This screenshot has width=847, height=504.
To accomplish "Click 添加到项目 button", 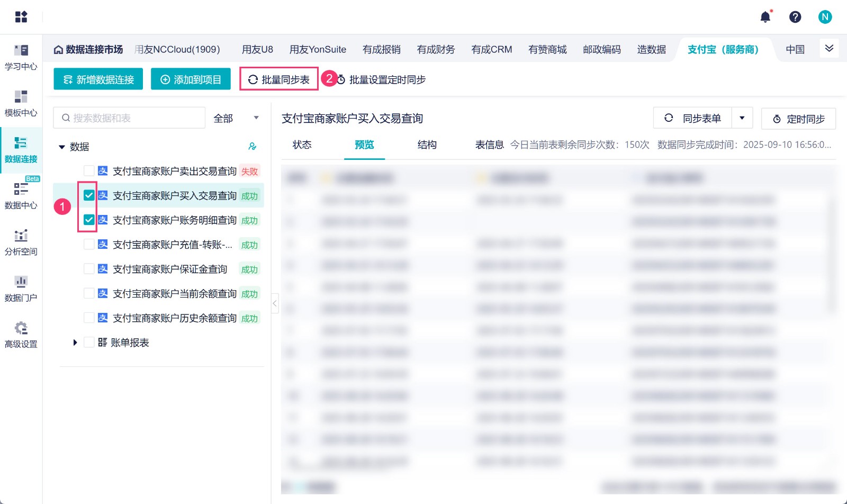I will point(191,79).
